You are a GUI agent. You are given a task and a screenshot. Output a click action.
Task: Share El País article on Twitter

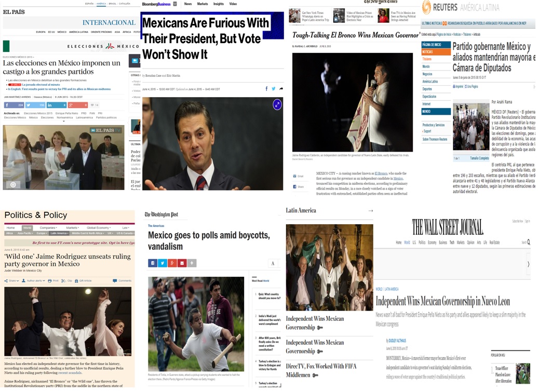click(35, 105)
